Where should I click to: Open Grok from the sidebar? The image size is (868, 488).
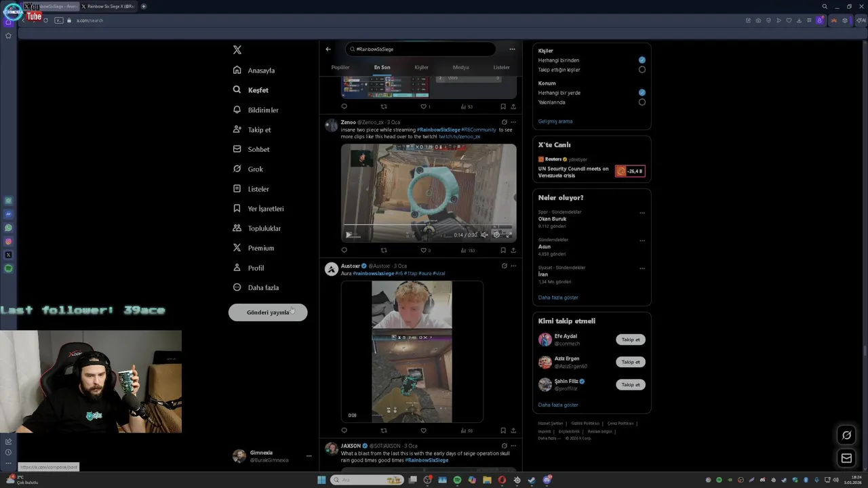point(248,169)
